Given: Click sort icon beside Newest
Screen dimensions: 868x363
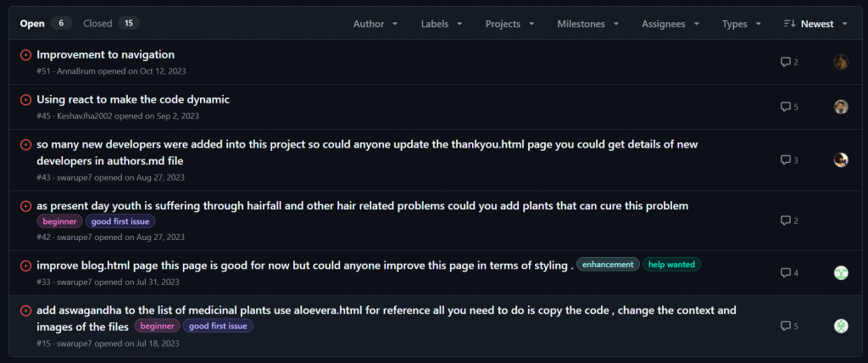Looking at the screenshot, I should 789,24.
